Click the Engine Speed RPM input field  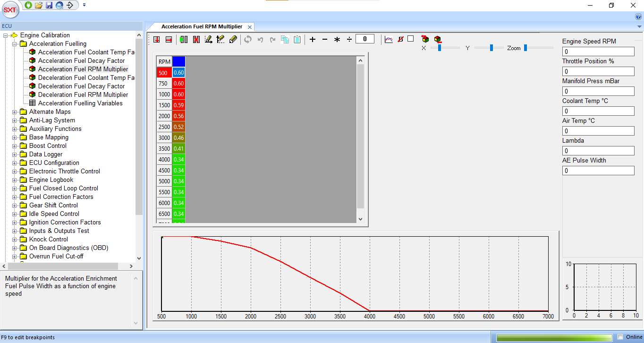tap(598, 51)
